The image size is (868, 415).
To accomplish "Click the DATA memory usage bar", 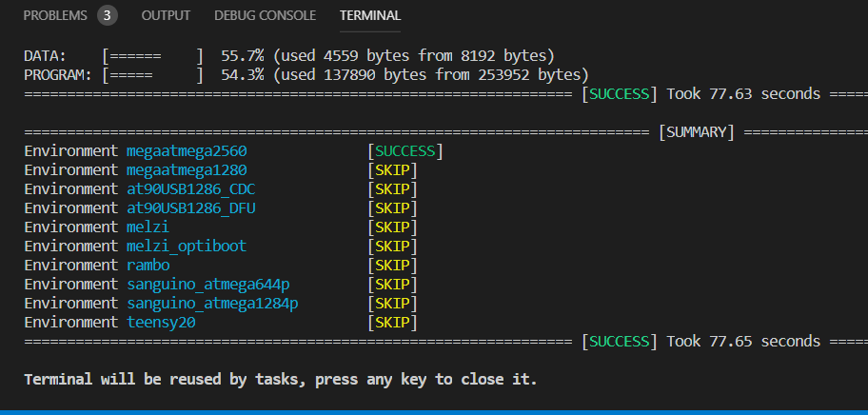I will tap(152, 56).
